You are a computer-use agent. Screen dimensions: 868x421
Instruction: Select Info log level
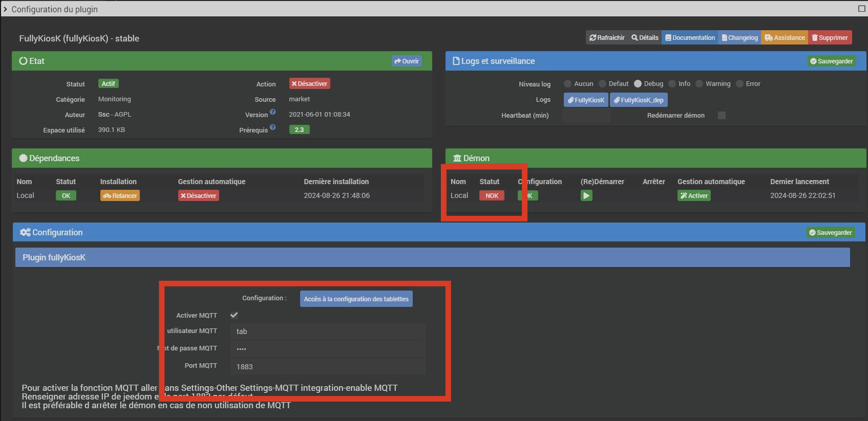[672, 84]
